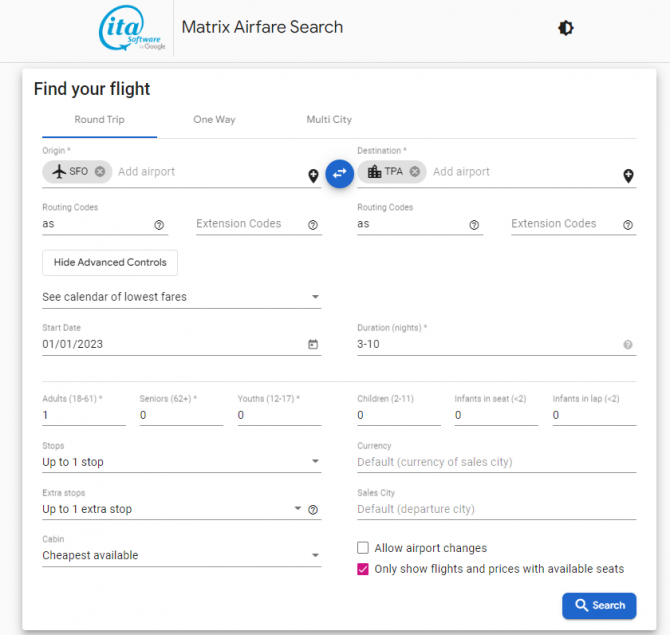
Task: Click the Matrix Airfare Search title
Action: tap(262, 27)
